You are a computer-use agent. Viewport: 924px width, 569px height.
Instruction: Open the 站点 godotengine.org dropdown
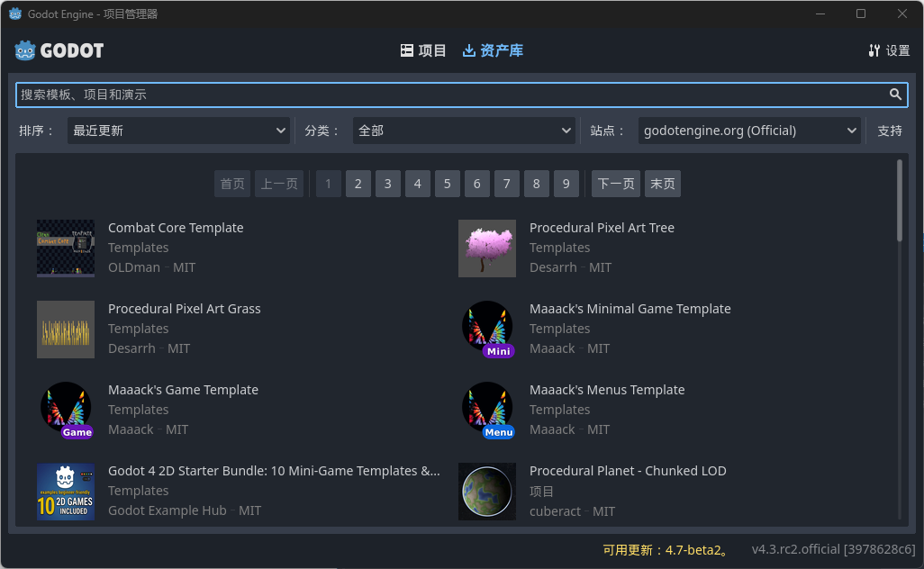[x=749, y=131]
